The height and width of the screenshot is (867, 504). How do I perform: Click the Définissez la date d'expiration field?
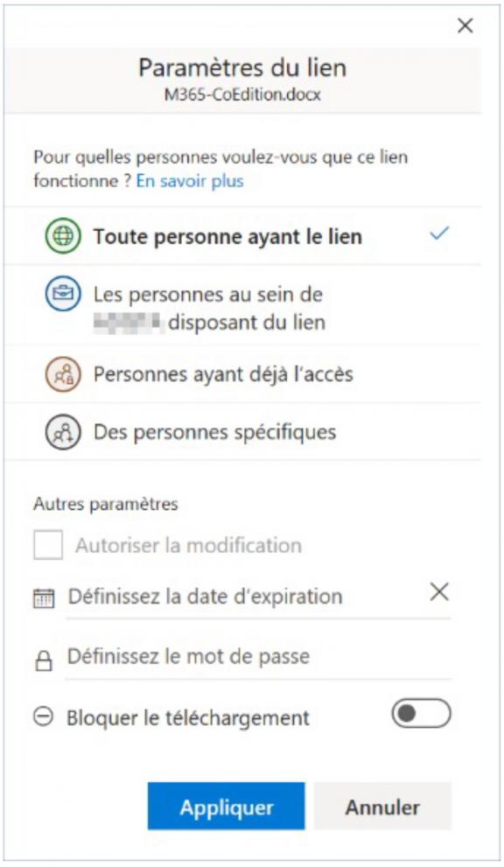[x=247, y=598]
